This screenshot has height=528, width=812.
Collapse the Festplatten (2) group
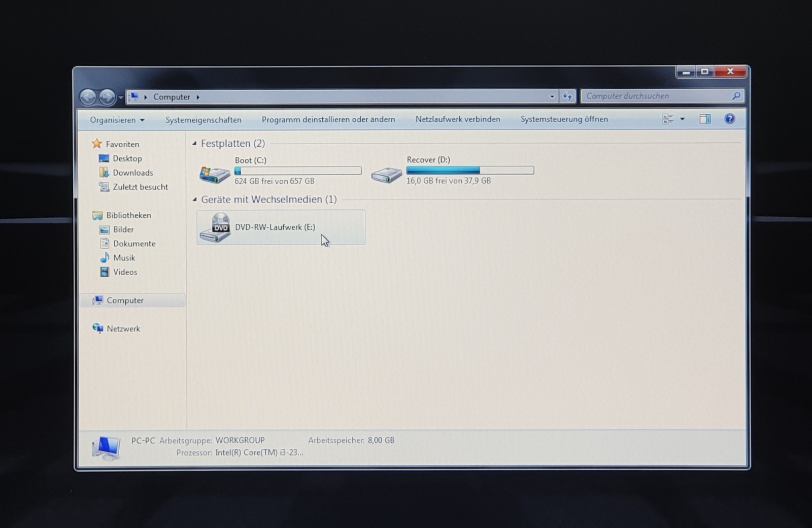[194, 144]
